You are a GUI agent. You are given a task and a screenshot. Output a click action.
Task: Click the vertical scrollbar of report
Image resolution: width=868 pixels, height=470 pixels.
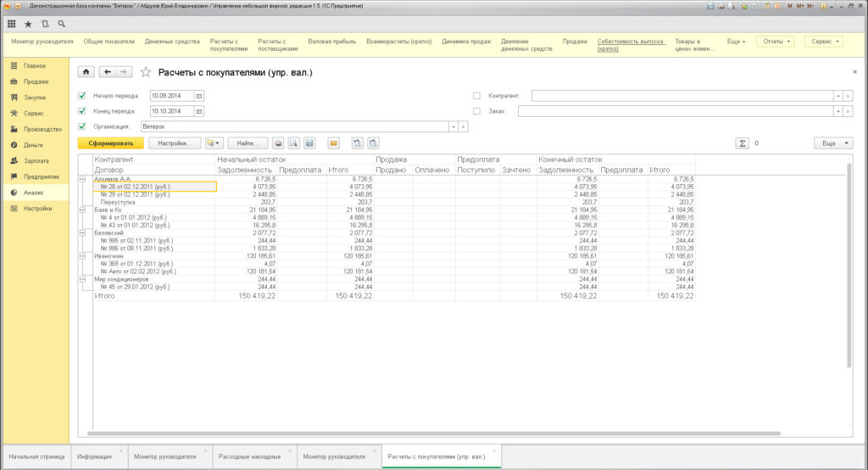tap(849, 265)
